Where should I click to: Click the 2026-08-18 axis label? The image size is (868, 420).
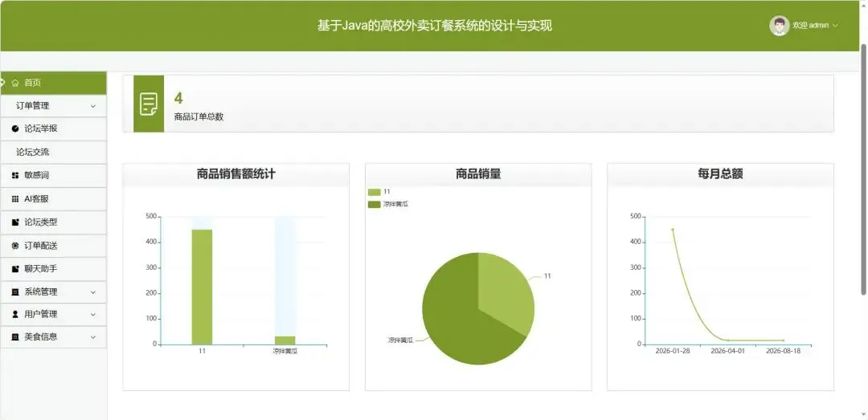(784, 351)
